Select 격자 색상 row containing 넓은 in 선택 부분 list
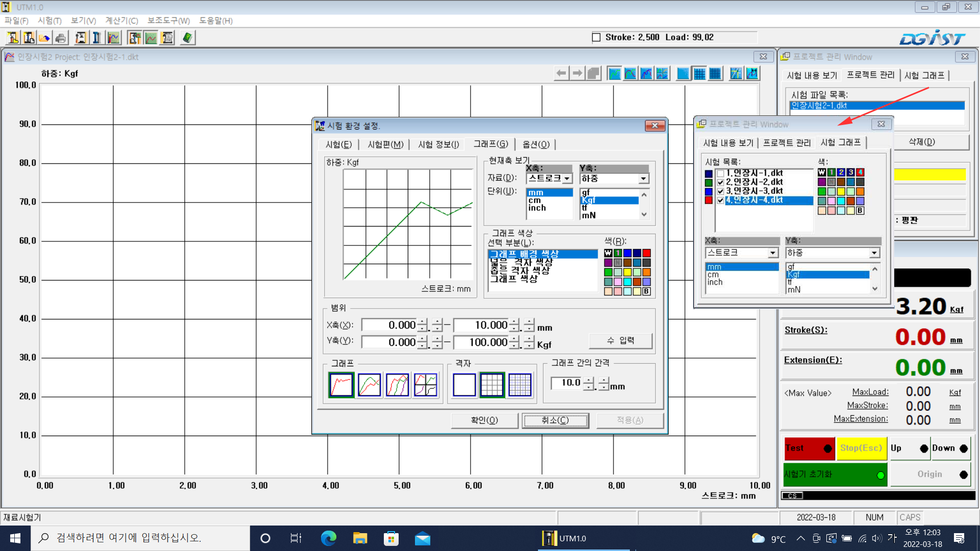This screenshot has width=980, height=551. click(x=542, y=262)
